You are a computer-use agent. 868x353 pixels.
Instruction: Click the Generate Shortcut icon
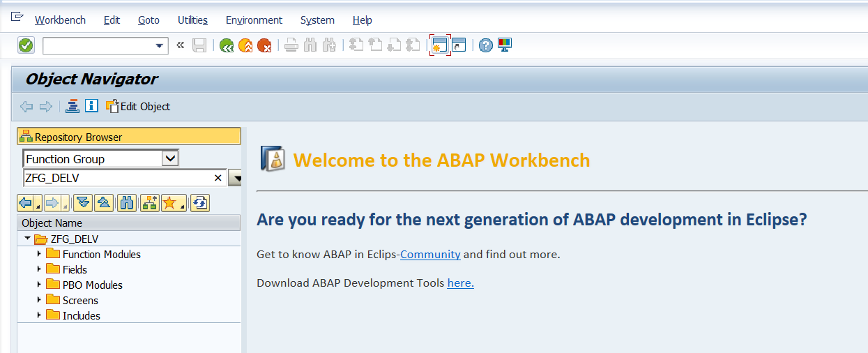tap(459, 45)
